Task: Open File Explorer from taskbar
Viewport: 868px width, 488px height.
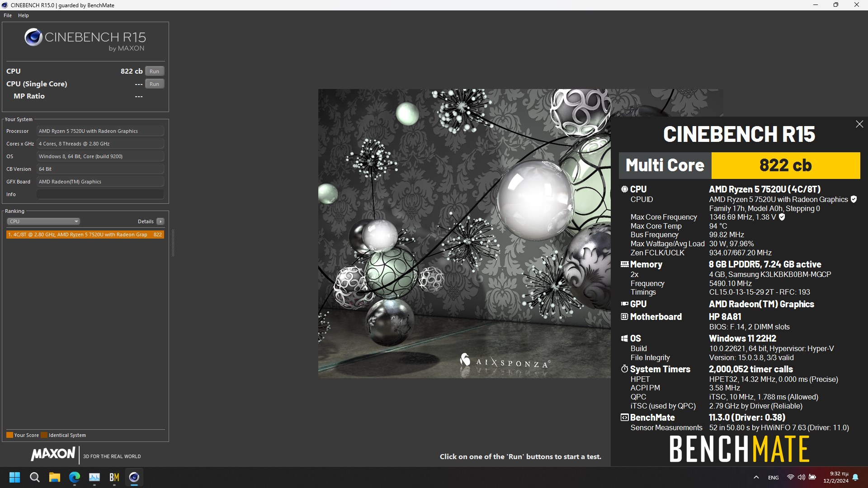Action: pyautogui.click(x=54, y=477)
